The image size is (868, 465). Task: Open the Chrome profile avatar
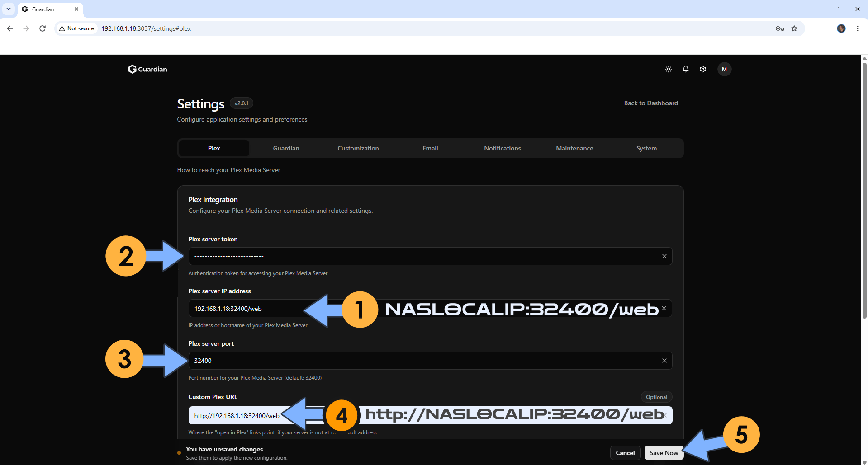pyautogui.click(x=841, y=28)
